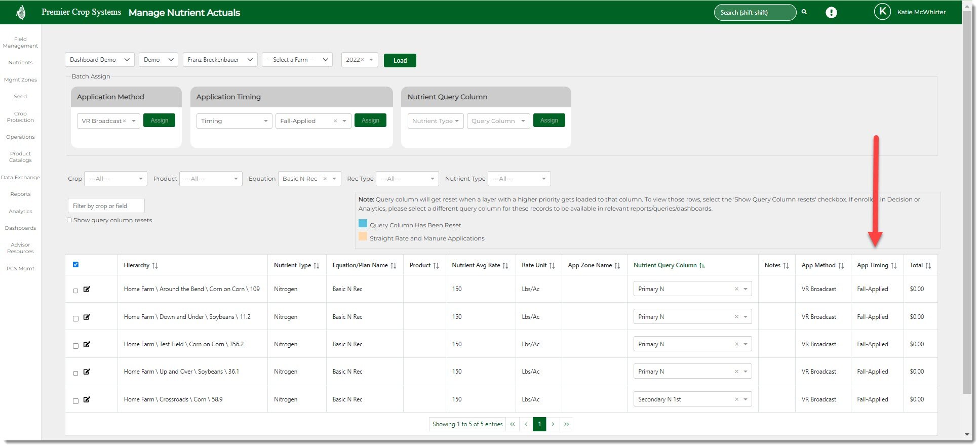The width and height of the screenshot is (980, 448).
Task: Open the Select a Farm dropdown
Action: (x=297, y=60)
